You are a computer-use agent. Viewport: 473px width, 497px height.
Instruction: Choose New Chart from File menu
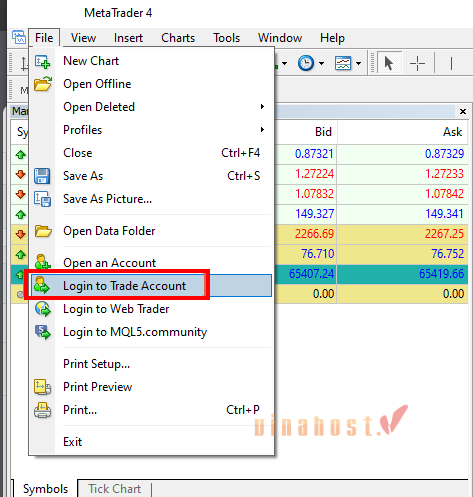[151, 61]
